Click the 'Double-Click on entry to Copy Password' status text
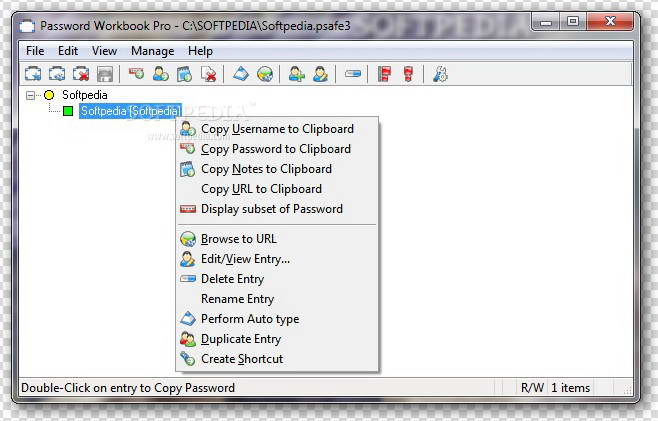Screen dimensions: 658x421 [128, 388]
